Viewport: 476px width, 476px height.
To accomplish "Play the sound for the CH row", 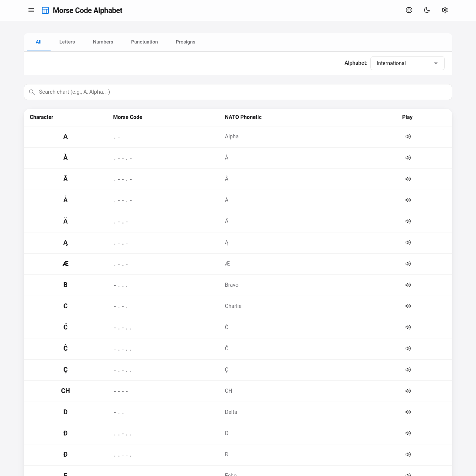I will tap(408, 391).
